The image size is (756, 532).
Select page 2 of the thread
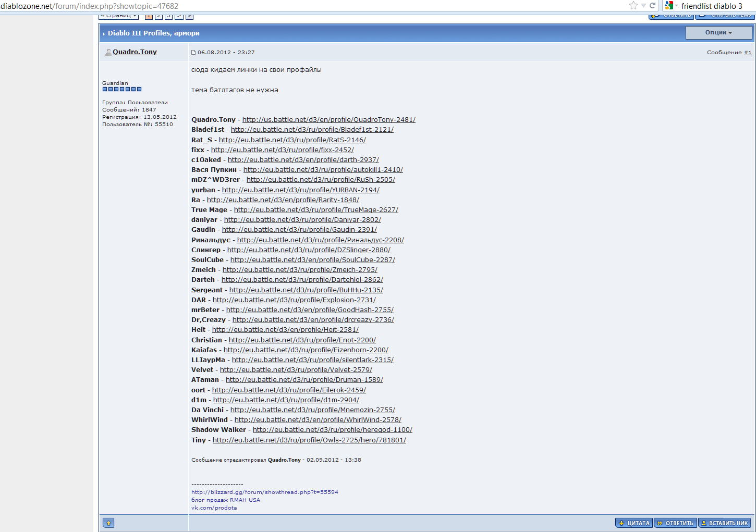(x=158, y=16)
